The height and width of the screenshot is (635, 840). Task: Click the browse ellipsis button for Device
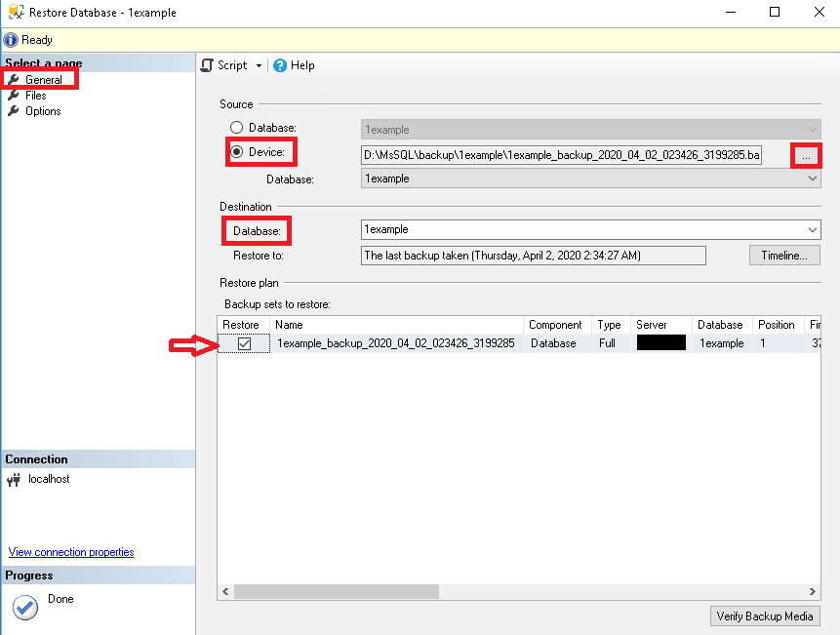point(806,156)
